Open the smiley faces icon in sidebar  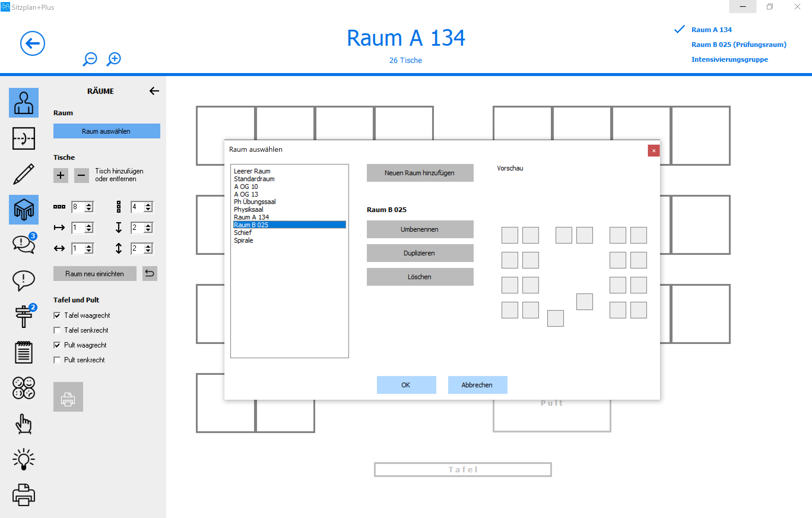[24, 388]
